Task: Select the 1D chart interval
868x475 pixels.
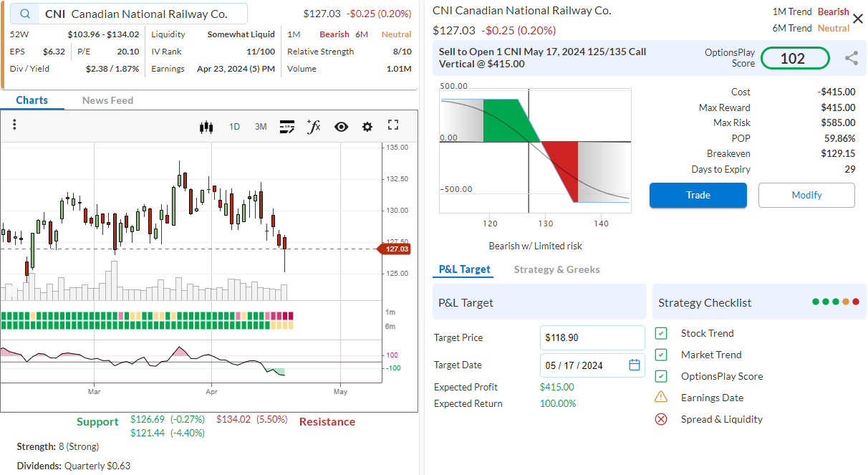Action: coord(234,127)
